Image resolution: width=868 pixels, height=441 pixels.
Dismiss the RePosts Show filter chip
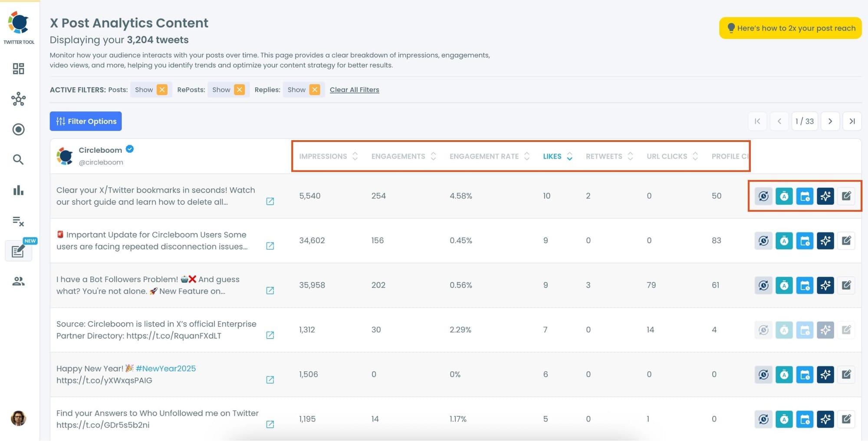click(240, 89)
